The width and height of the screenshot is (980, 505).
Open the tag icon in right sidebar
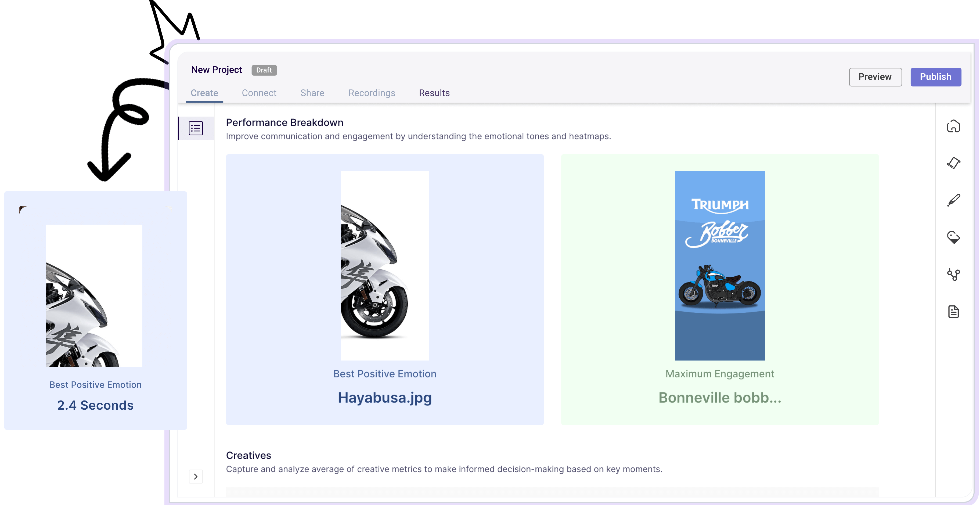click(x=953, y=237)
